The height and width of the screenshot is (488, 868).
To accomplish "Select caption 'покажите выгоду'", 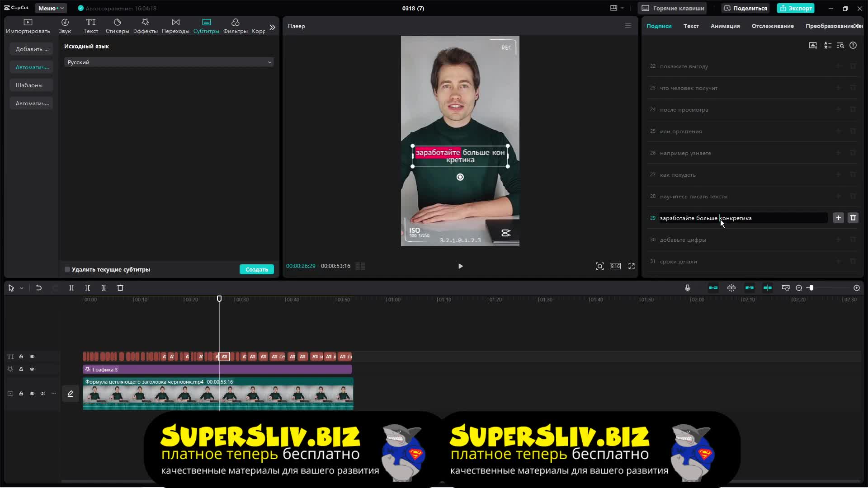I will point(684,66).
